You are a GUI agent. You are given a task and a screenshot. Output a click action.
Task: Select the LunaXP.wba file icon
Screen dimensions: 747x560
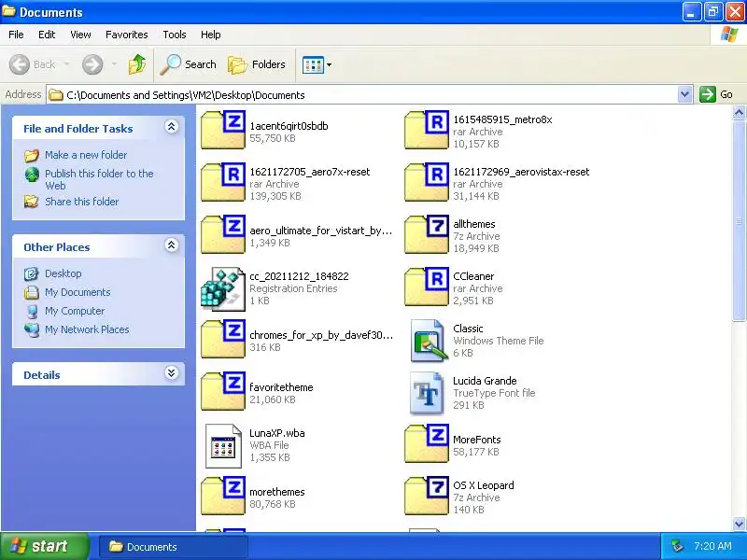click(223, 446)
